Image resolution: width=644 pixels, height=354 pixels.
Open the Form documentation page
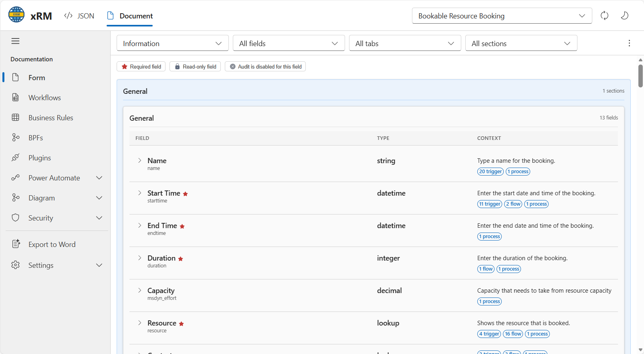pyautogui.click(x=55, y=77)
